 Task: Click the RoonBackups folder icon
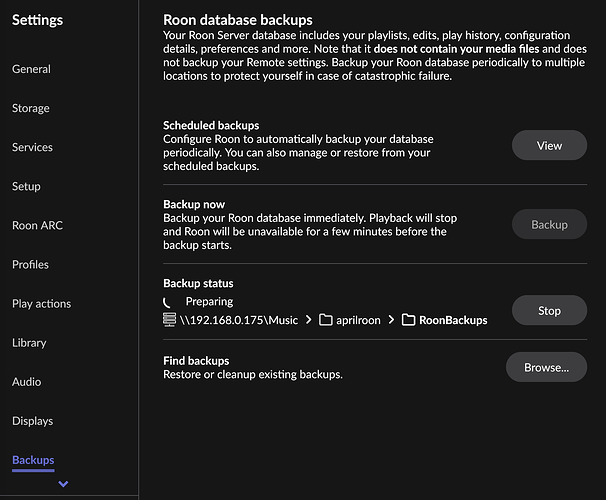[x=409, y=320]
